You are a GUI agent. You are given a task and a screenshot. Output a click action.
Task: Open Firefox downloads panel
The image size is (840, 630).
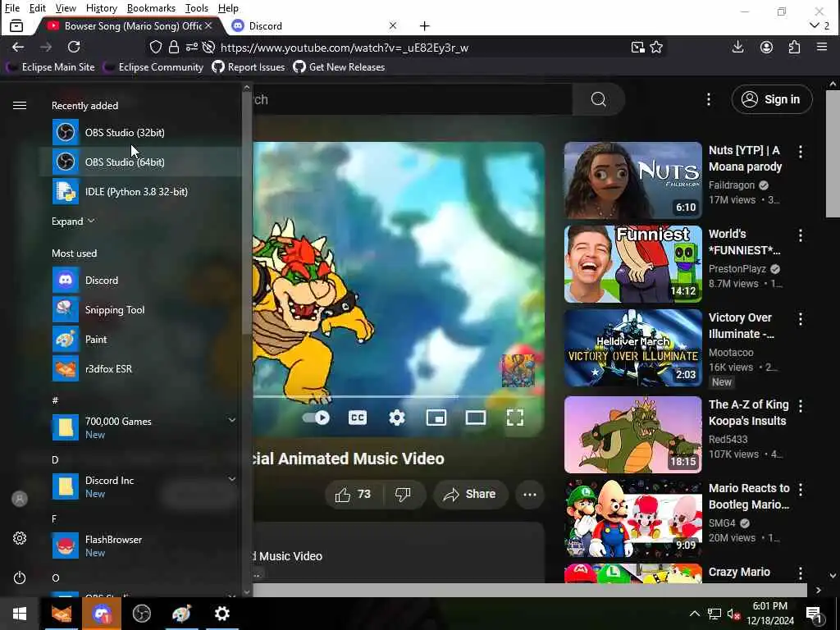tap(737, 47)
